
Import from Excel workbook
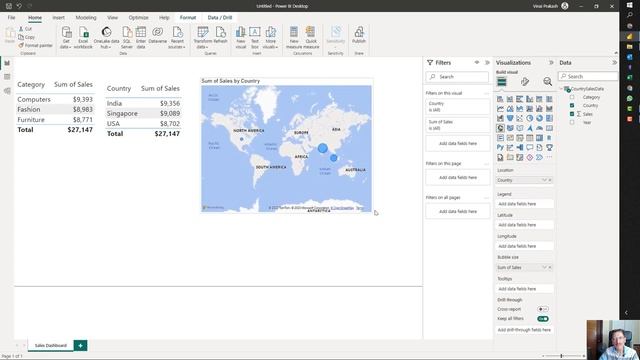point(83,38)
